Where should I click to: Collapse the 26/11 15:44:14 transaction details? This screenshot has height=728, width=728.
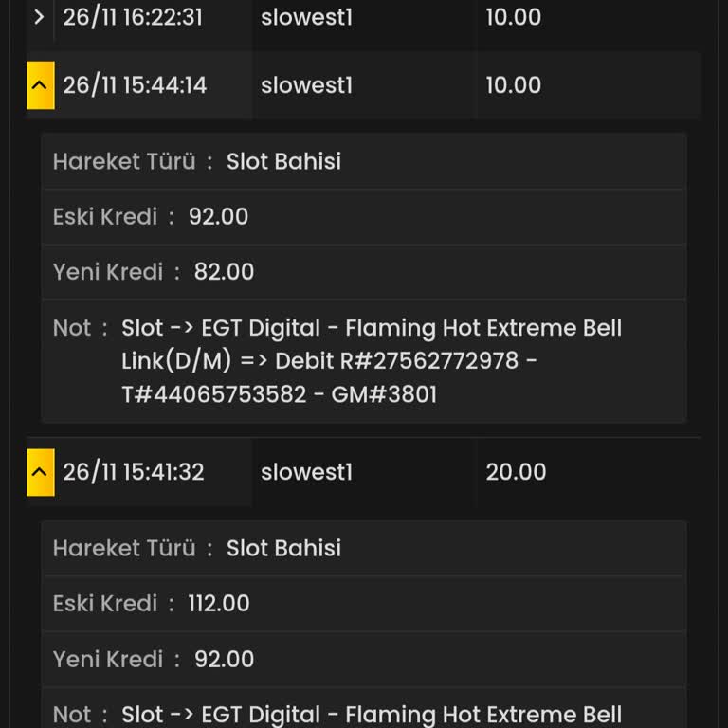pyautogui.click(x=40, y=85)
